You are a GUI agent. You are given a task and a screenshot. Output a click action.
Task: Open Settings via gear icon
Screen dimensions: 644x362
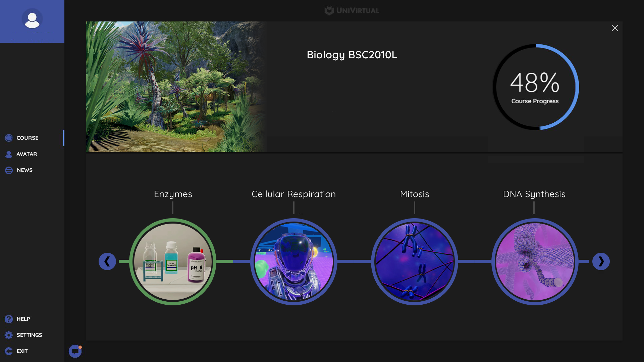pyautogui.click(x=9, y=335)
